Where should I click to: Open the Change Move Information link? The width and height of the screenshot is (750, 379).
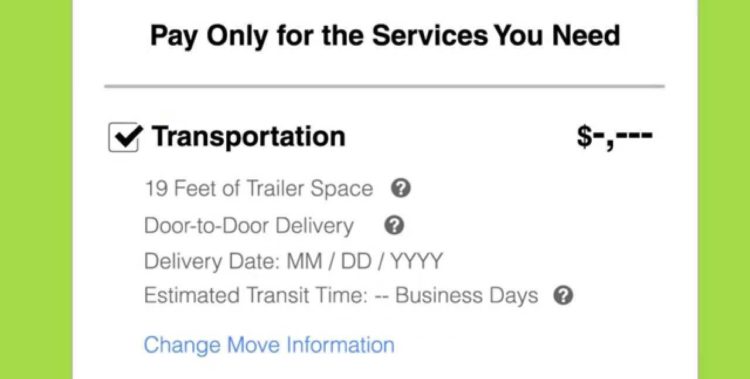[x=269, y=345]
